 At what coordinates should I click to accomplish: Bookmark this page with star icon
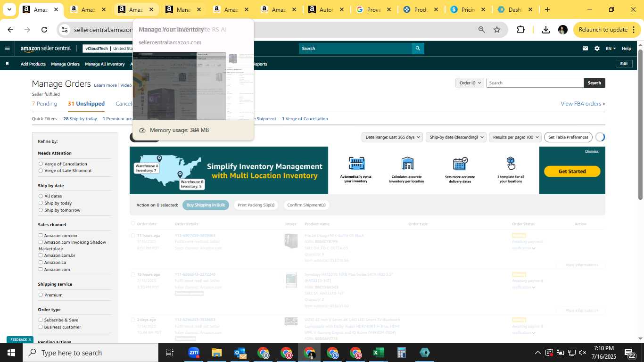(x=496, y=30)
